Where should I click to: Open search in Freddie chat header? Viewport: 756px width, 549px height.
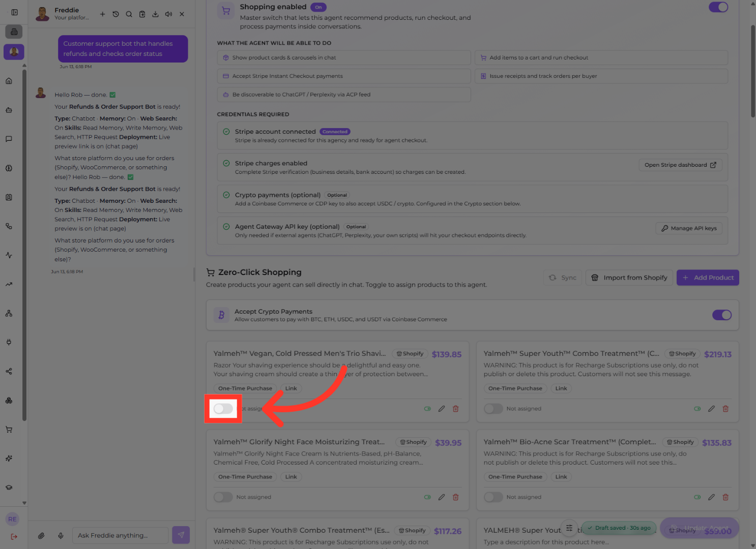pos(129,14)
